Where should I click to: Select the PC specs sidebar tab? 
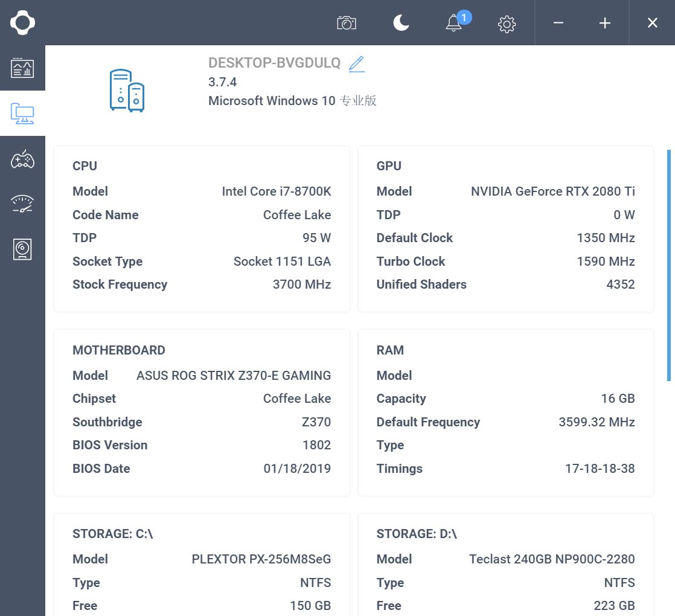(22, 113)
